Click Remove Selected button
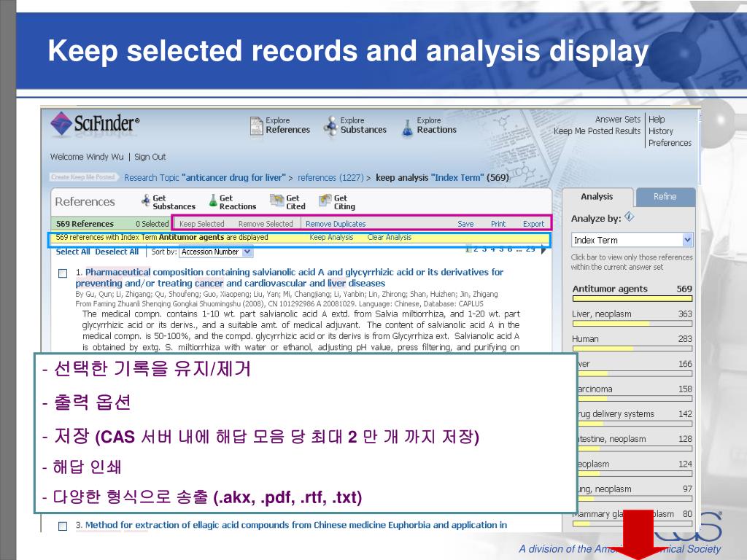The image size is (747, 560). (266, 224)
